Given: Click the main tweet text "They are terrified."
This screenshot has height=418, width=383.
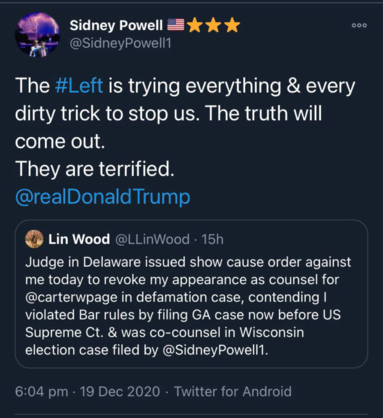Looking at the screenshot, I should point(95,169).
